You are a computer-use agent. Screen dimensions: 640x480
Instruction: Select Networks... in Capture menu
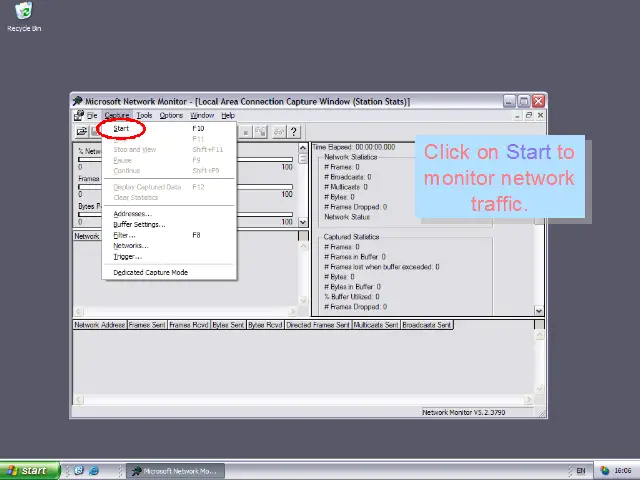(169, 246)
